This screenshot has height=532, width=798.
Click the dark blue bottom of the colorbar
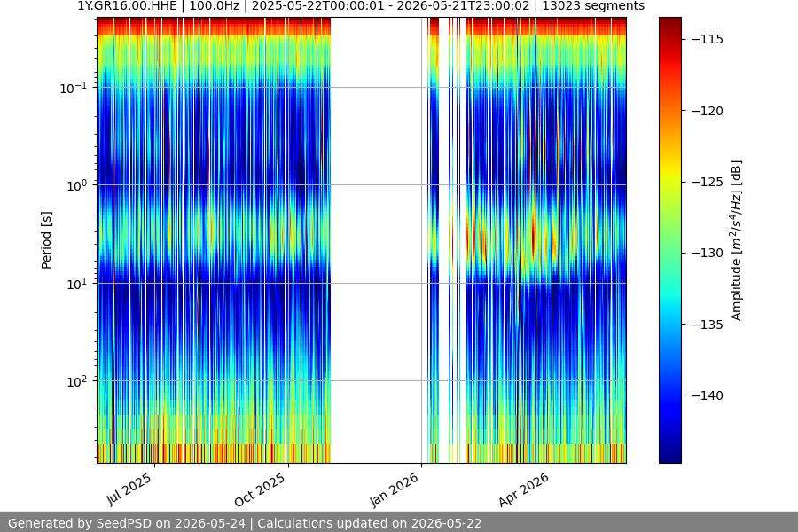point(669,458)
